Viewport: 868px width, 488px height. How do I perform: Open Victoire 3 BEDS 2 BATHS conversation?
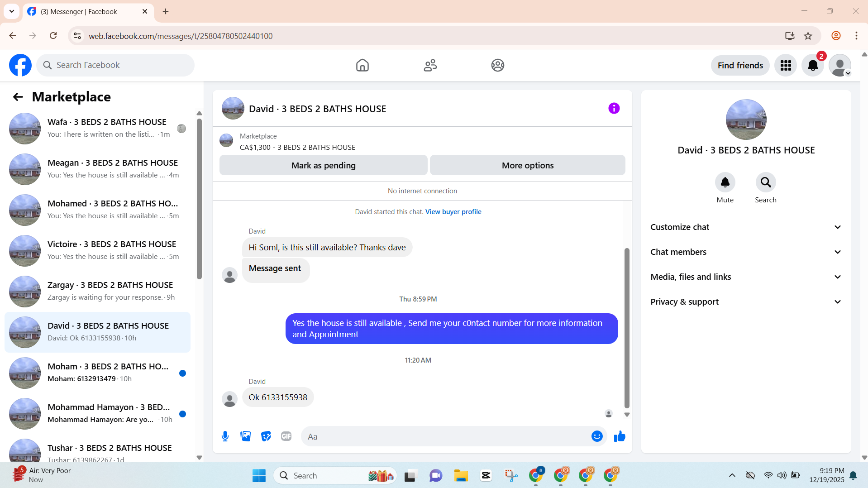(97, 251)
